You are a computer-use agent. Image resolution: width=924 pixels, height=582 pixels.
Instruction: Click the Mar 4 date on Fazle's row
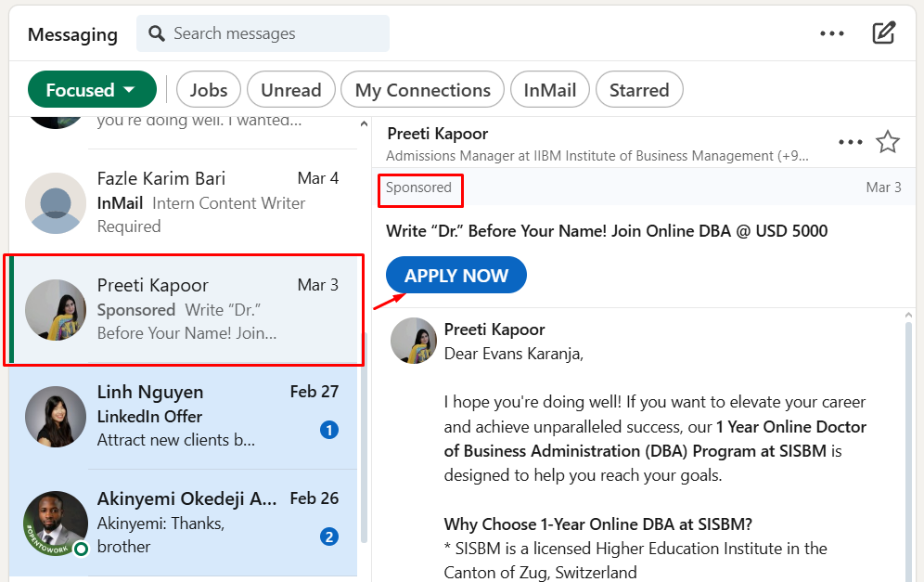click(x=317, y=178)
